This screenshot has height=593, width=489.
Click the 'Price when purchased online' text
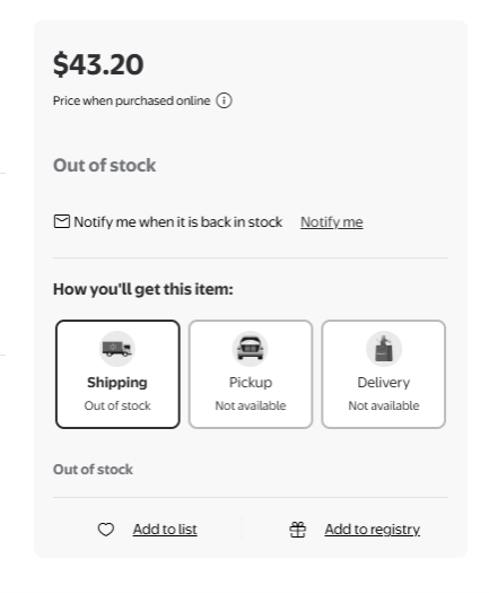pyautogui.click(x=131, y=101)
